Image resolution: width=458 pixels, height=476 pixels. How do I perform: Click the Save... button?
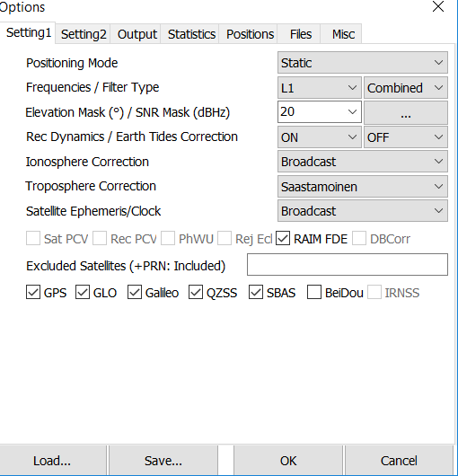coord(163,461)
